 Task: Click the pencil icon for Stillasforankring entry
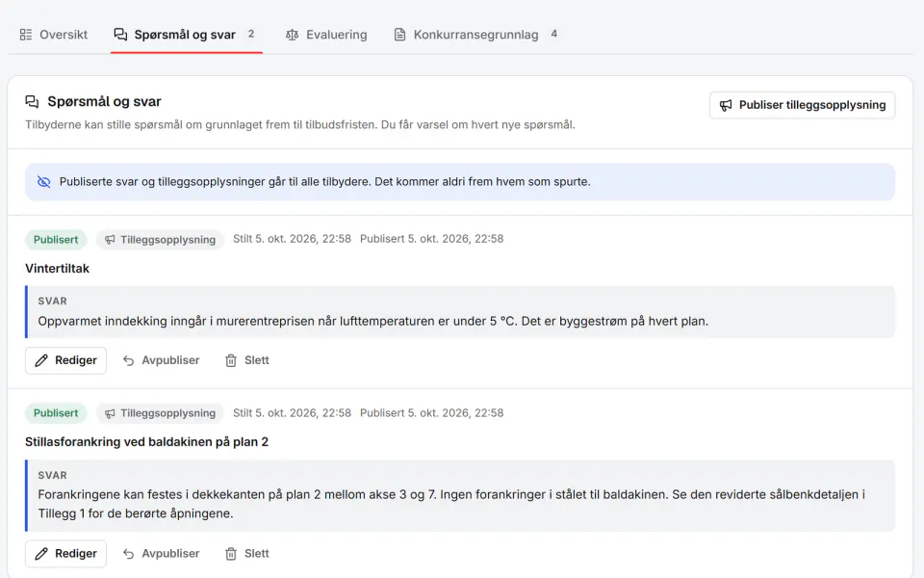click(41, 554)
